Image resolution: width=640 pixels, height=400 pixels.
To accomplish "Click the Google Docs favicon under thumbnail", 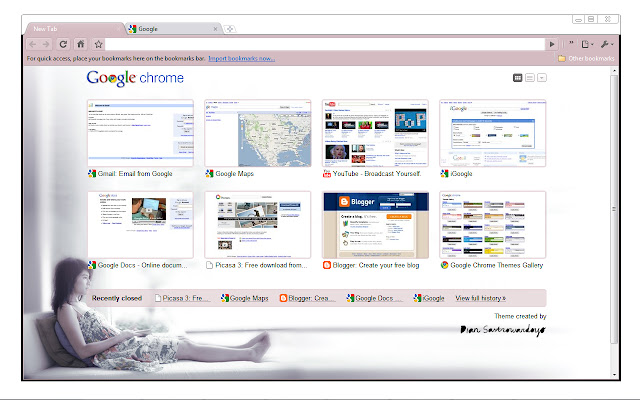I will coord(92,265).
